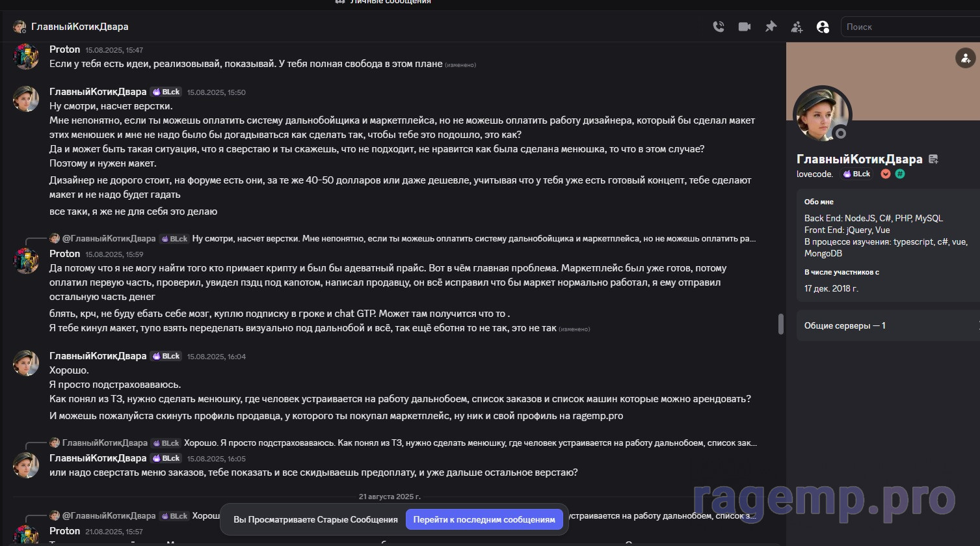Jump to the replied message above Proton's 15:59 message
The image size is (980, 546).
474,239
